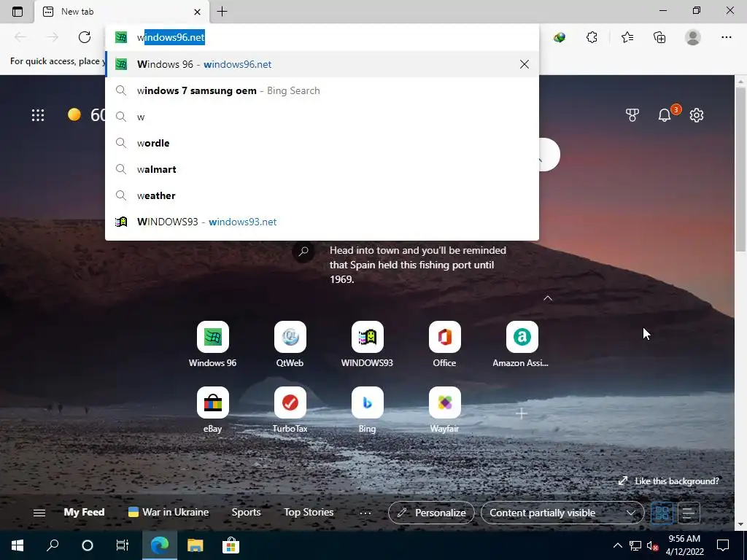Image resolution: width=747 pixels, height=560 pixels.
Task: Select the My Feed tab
Action: click(84, 513)
